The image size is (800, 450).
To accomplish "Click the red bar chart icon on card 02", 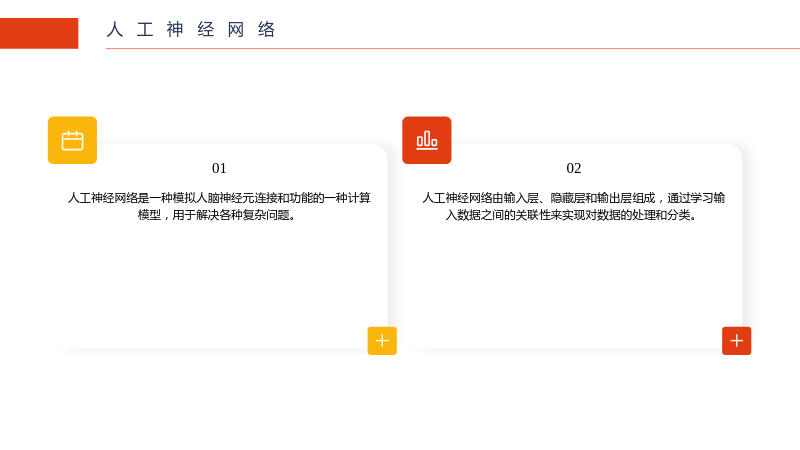I will [x=427, y=140].
